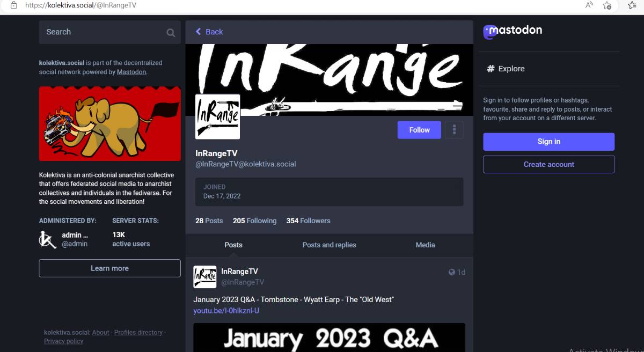This screenshot has width=644, height=352.
Task: Click the 205 Following count
Action: pos(254,221)
